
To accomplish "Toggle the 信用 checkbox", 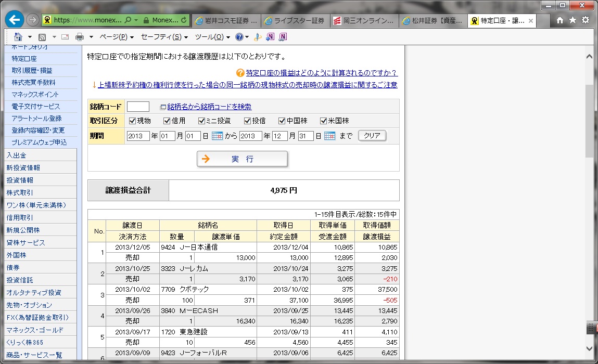I will (x=167, y=121).
